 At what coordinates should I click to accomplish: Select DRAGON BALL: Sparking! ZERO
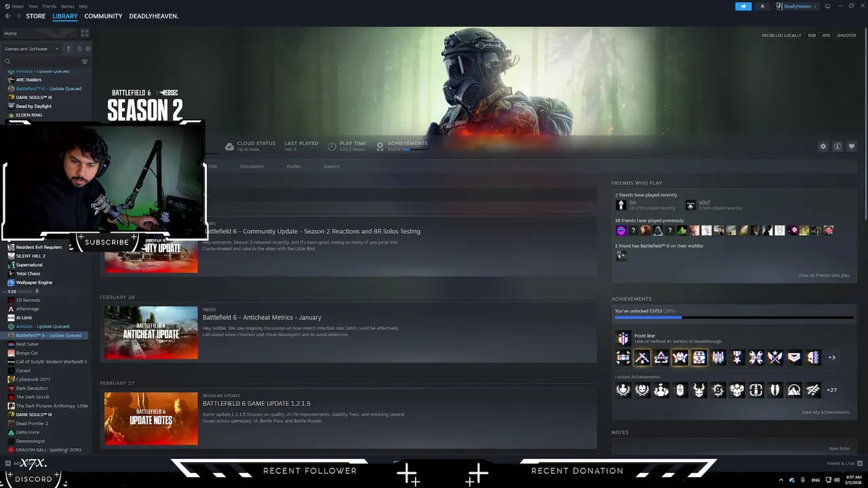point(49,450)
